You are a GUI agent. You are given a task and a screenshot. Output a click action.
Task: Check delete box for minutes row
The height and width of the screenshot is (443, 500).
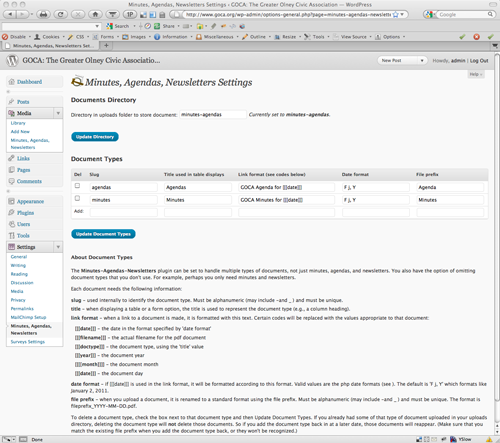pos(77,198)
